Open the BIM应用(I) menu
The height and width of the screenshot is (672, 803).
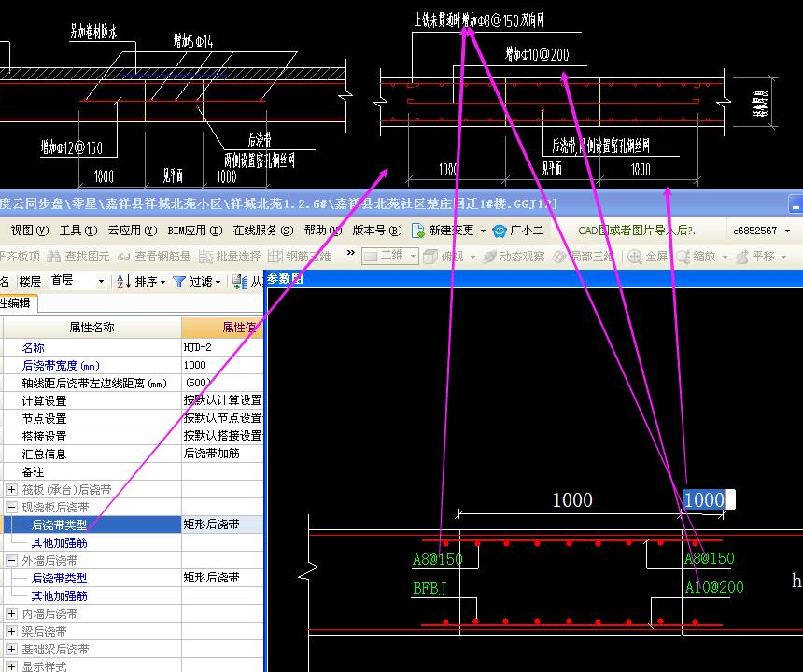pyautogui.click(x=195, y=231)
